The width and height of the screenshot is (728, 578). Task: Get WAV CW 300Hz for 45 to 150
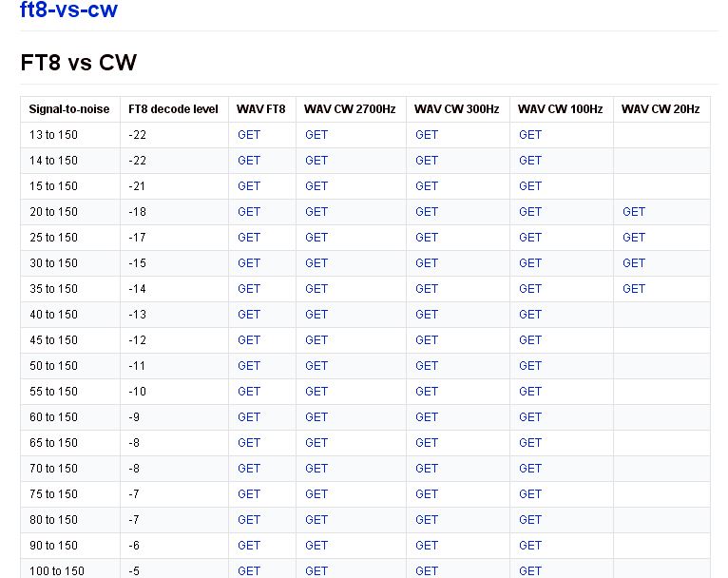426,340
